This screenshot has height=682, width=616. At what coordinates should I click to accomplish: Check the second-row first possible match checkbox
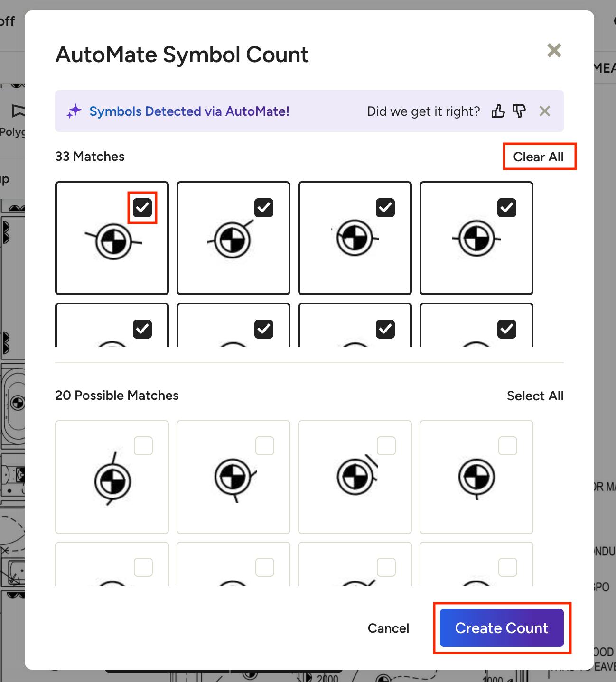[x=143, y=567]
